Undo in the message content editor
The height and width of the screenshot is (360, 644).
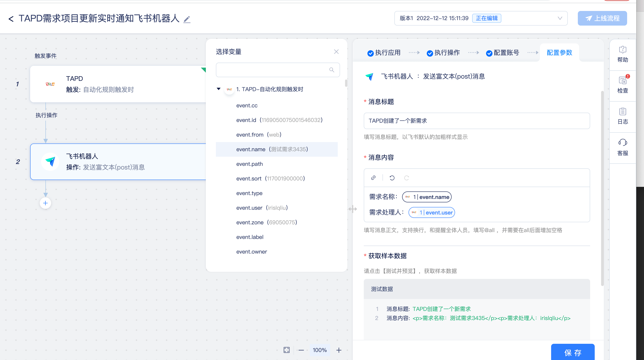tap(392, 178)
